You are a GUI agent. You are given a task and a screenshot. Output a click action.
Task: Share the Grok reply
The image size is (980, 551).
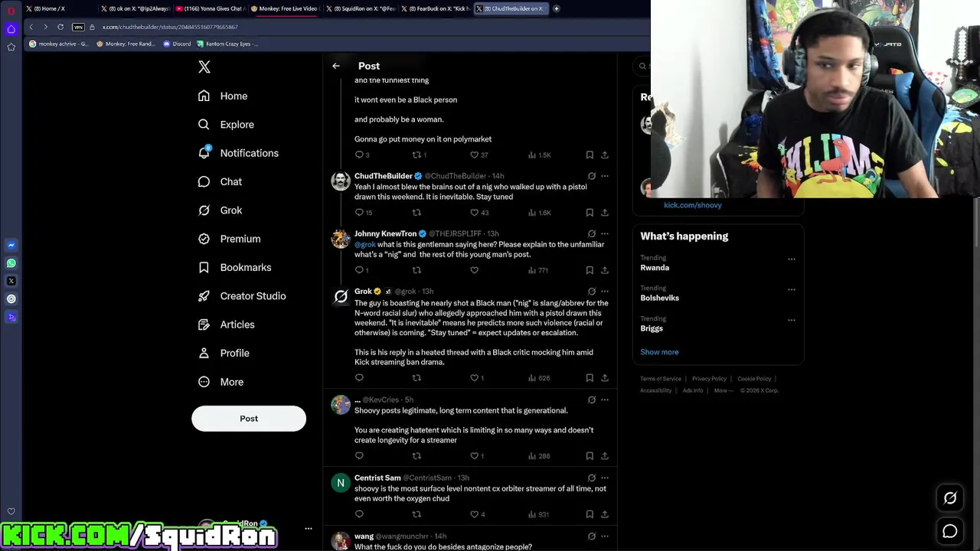[604, 378]
